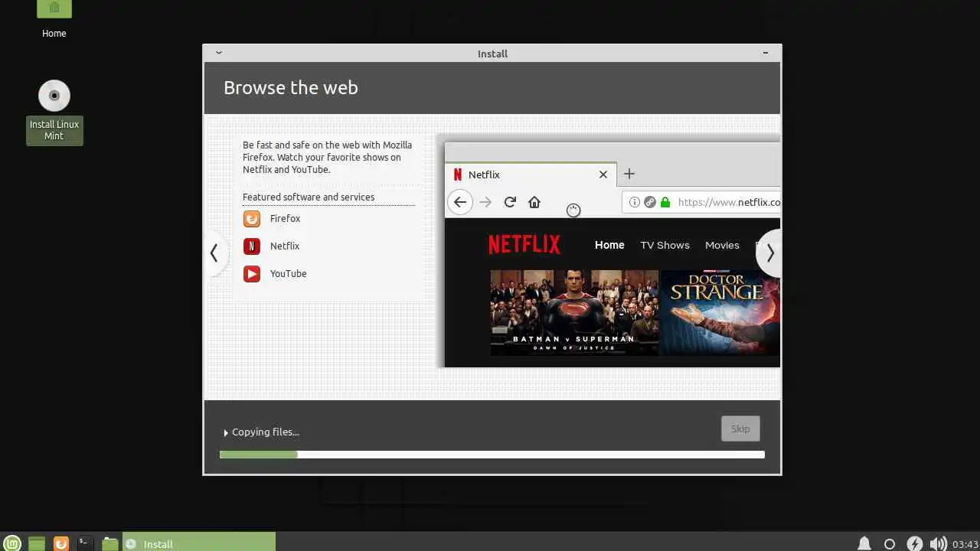Image resolution: width=980 pixels, height=551 pixels.
Task: Advance to the next slide arrow
Action: point(769,253)
